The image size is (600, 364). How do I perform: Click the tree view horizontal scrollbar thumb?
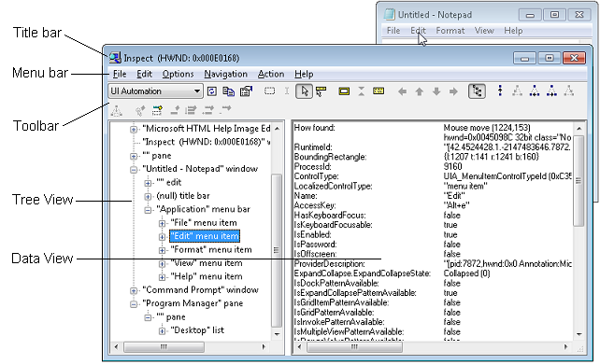pyautogui.click(x=164, y=347)
